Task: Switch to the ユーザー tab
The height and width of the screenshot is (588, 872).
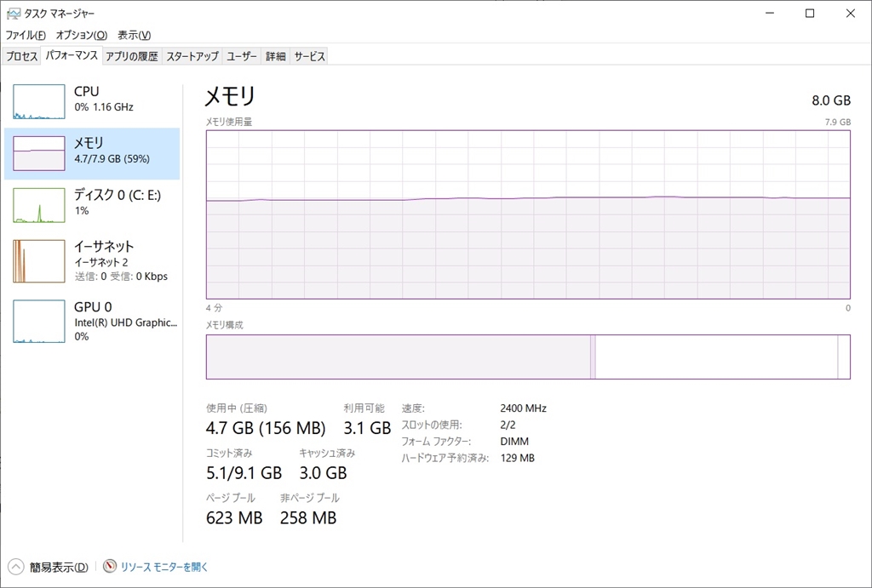Action: 242,56
